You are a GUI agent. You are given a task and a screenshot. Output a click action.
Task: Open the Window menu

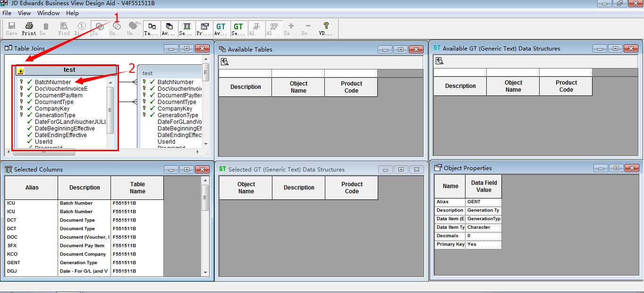point(48,13)
